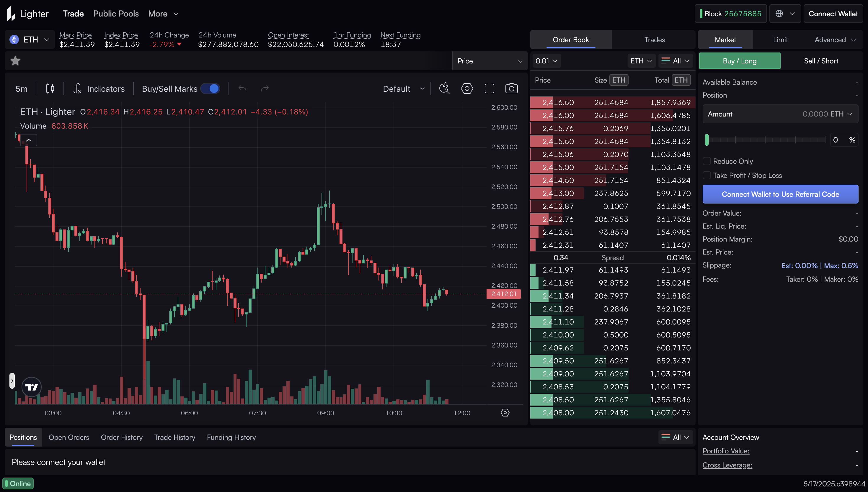
Task: Take a chart snapshot with camera icon
Action: pyautogui.click(x=512, y=88)
